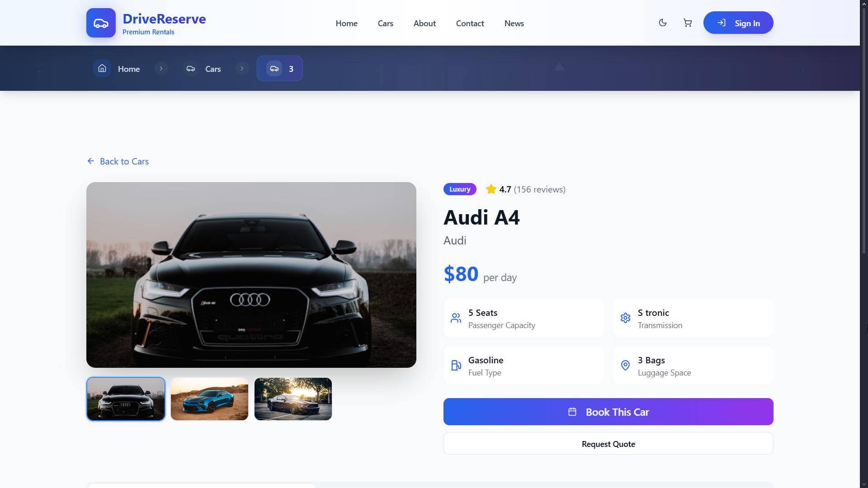
Task: Click the Book This Car button
Action: 608,412
